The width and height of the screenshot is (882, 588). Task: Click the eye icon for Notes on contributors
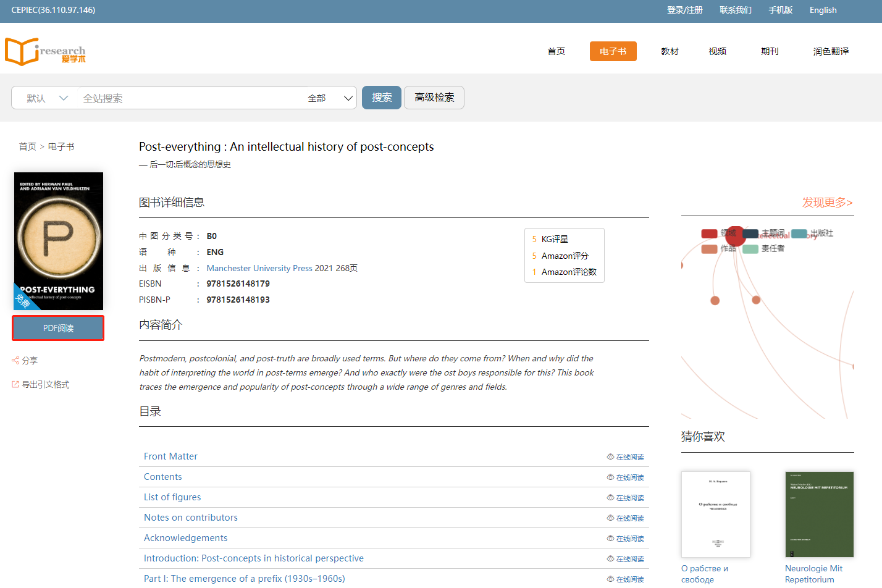pos(610,518)
